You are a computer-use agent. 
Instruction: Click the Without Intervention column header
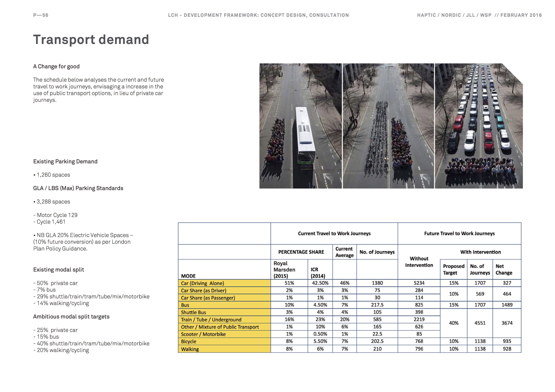pos(419,262)
